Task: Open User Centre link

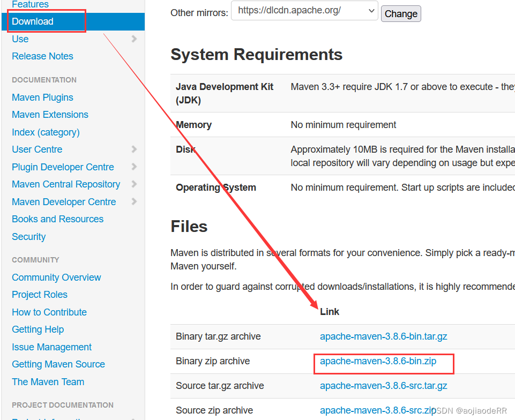Action: 37,149
